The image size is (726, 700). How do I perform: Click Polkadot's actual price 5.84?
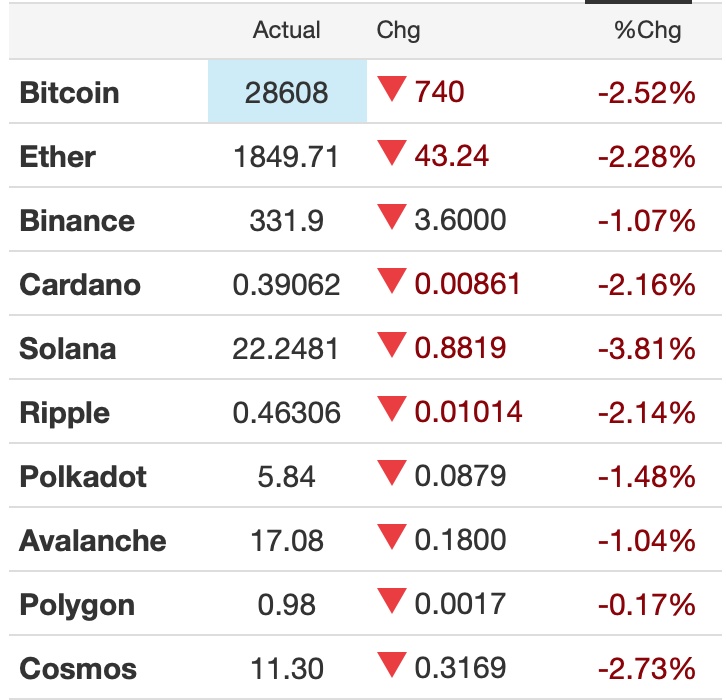(x=286, y=477)
